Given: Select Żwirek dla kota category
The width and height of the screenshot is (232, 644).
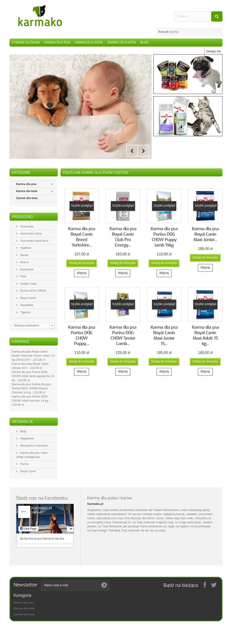Looking at the screenshot, I should tap(27, 198).
